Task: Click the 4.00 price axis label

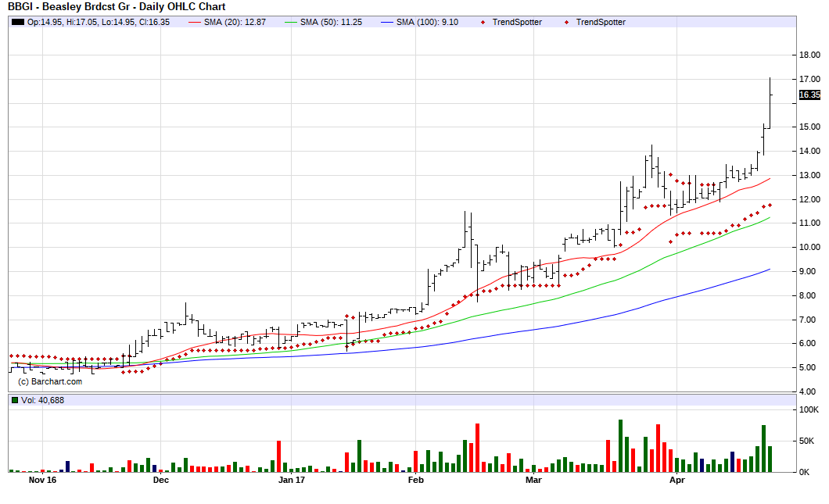Action: (x=809, y=392)
